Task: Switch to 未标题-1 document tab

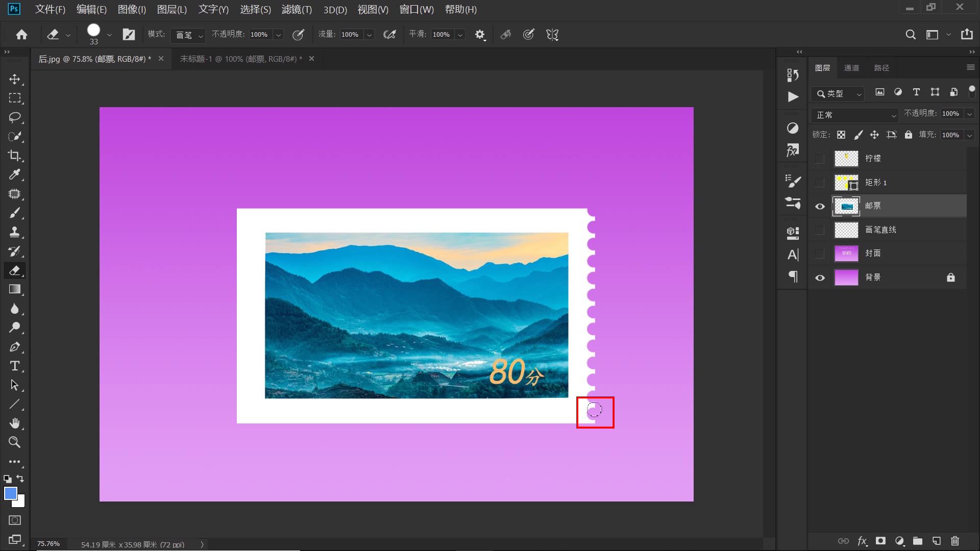Action: 240,59
